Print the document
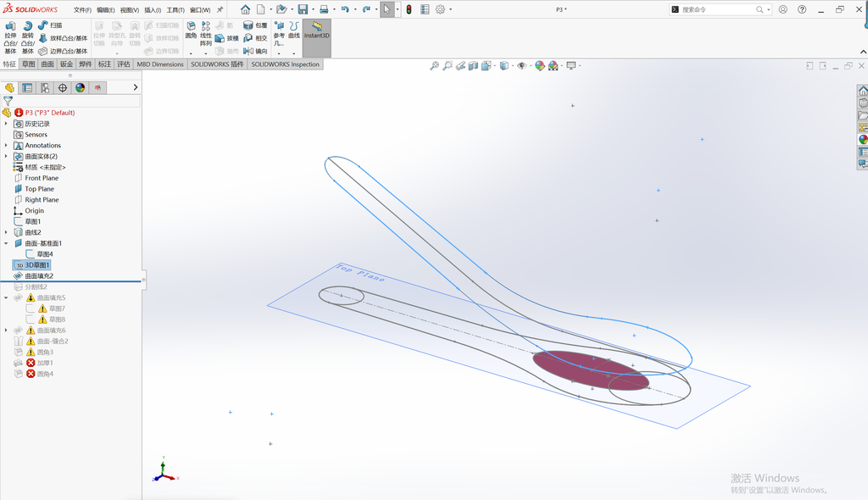 tap(324, 9)
